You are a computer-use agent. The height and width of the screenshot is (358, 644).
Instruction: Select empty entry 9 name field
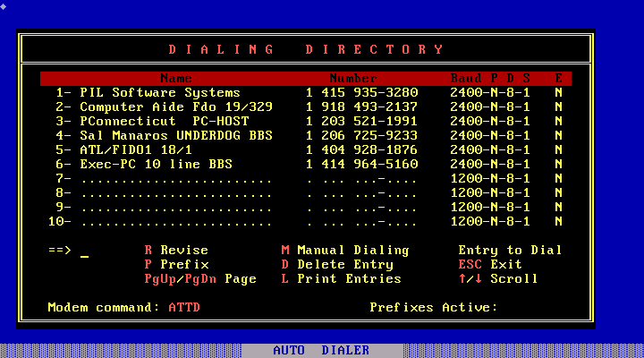[x=176, y=208]
